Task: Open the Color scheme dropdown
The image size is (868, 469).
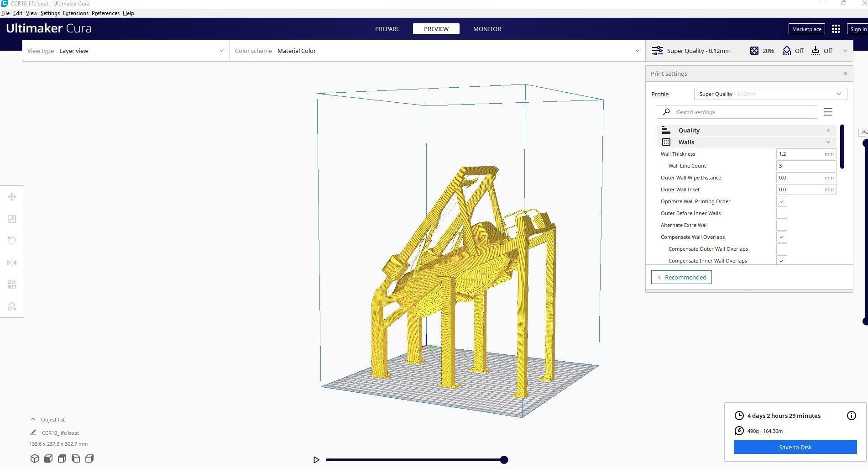Action: [x=438, y=51]
